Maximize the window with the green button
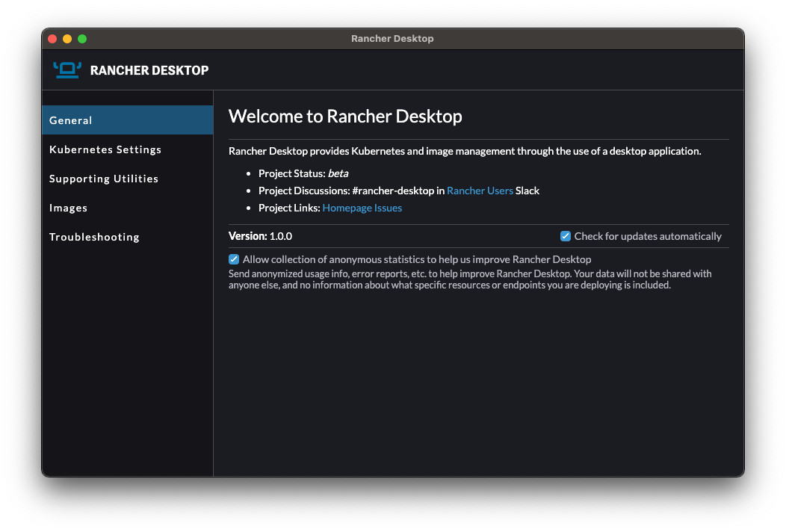Viewport: 786px width, 532px height. click(x=82, y=39)
